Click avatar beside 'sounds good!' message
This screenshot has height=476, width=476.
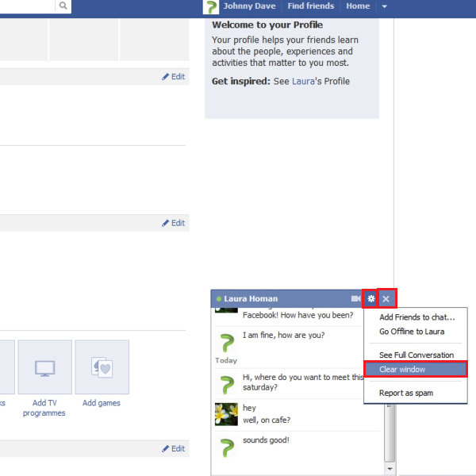coord(226,447)
